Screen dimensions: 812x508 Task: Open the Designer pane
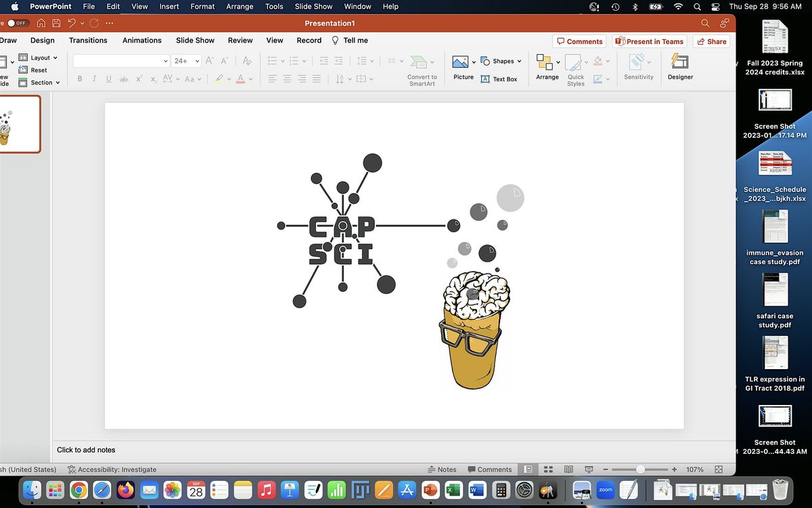(x=680, y=68)
